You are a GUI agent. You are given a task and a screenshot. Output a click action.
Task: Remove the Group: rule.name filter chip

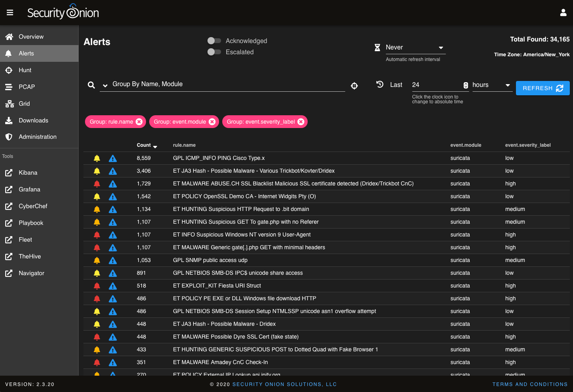pos(139,122)
